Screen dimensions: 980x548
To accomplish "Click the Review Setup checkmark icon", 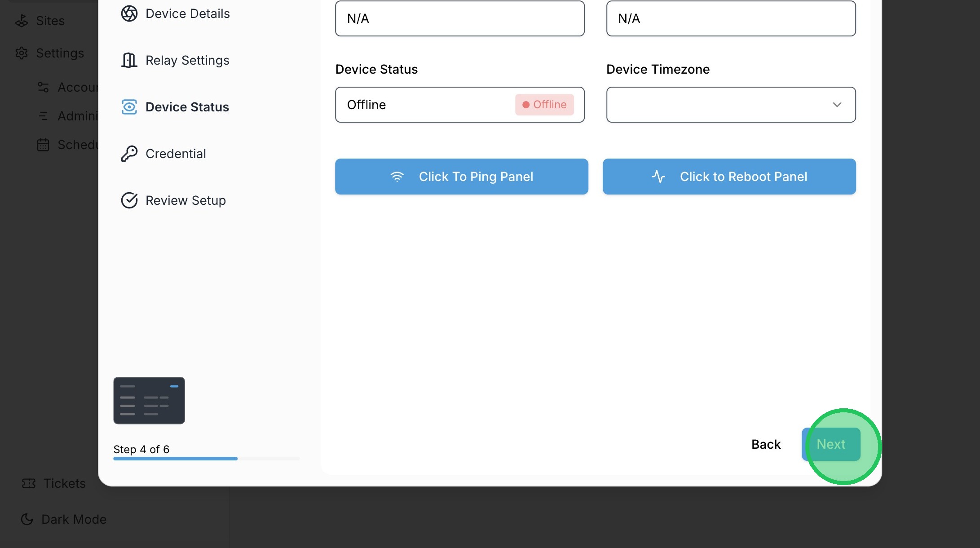I will (129, 200).
